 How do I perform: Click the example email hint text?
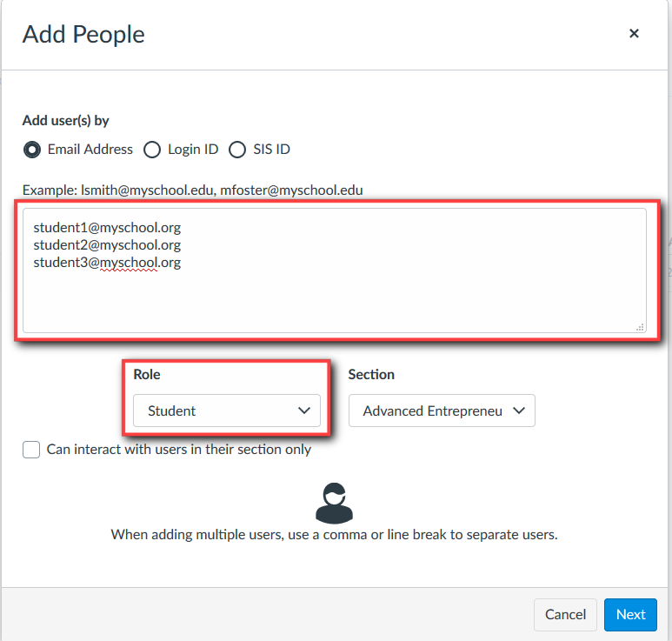(x=193, y=190)
